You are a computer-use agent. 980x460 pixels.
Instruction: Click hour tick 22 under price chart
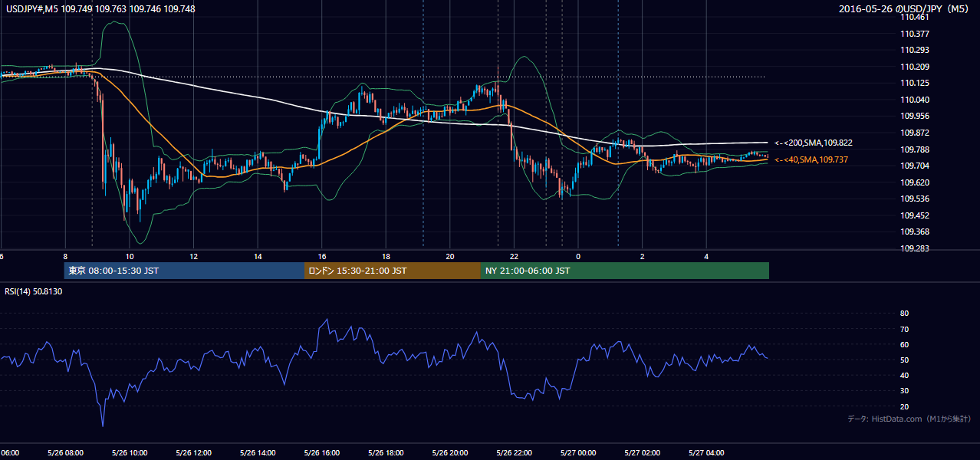point(514,256)
